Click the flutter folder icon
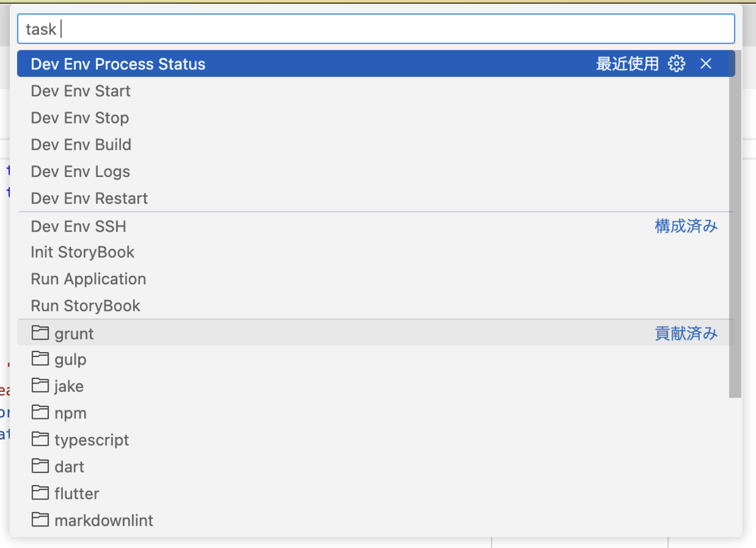Image resolution: width=756 pixels, height=548 pixels. [x=40, y=493]
